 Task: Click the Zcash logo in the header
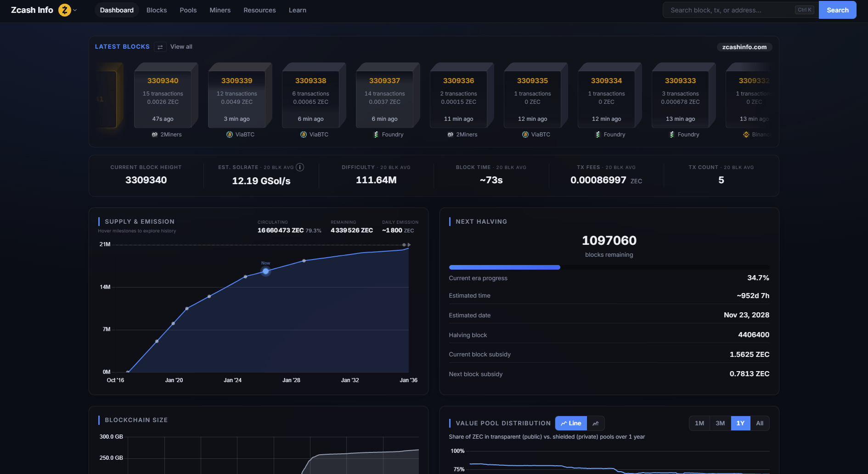pyautogui.click(x=64, y=10)
